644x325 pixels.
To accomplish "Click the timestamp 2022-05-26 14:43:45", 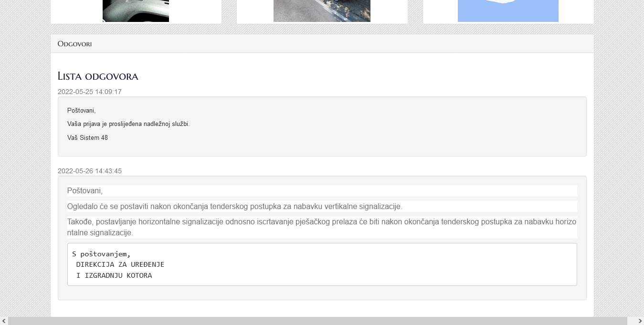I will pyautogui.click(x=90, y=171).
